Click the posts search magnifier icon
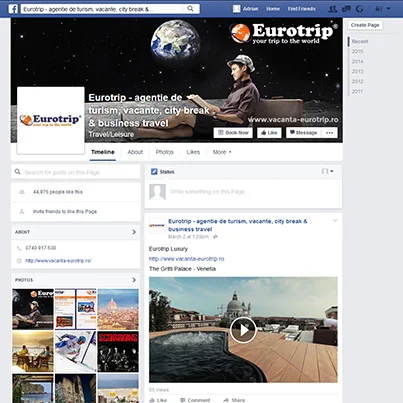Viewport: 403px width, 403px height. 18,172
